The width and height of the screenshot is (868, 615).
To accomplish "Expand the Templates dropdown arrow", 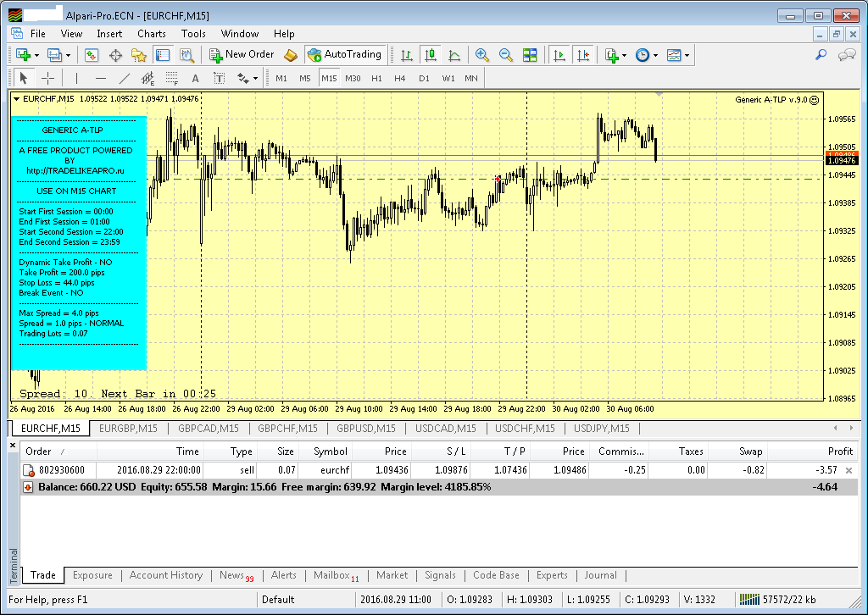I will [x=687, y=55].
